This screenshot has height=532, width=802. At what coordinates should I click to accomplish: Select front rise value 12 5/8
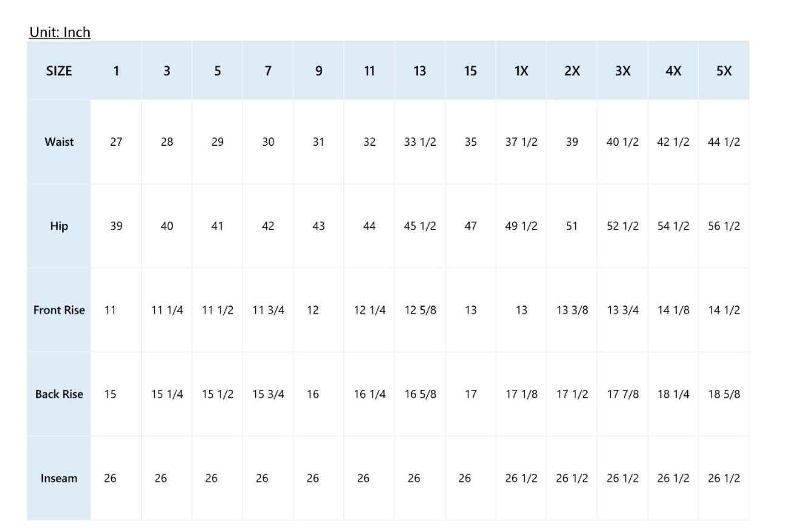(420, 310)
